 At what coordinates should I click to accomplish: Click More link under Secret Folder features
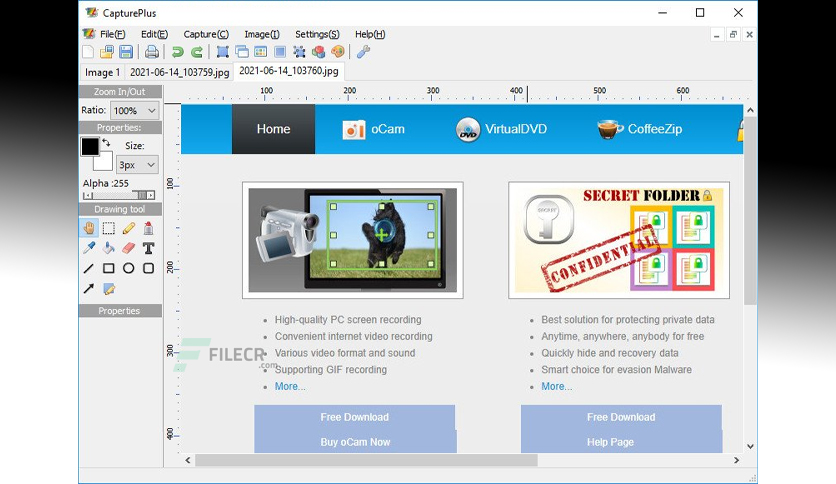pos(557,386)
